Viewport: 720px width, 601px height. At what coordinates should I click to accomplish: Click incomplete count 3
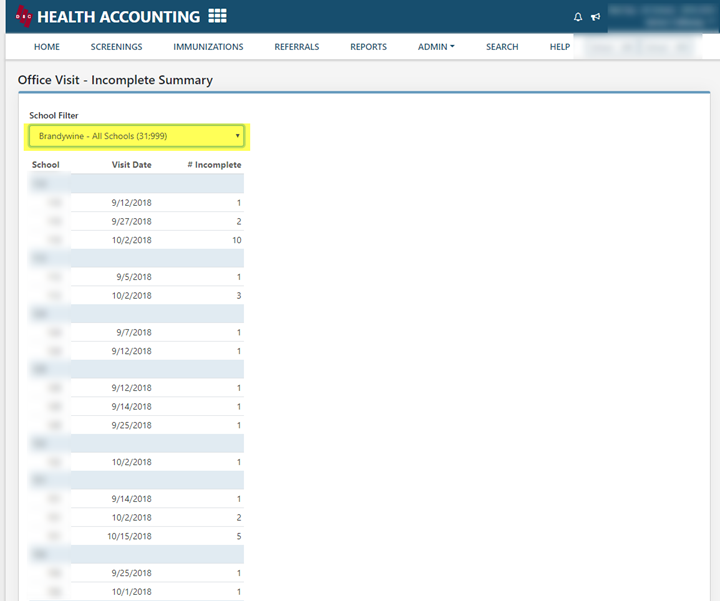[239, 296]
